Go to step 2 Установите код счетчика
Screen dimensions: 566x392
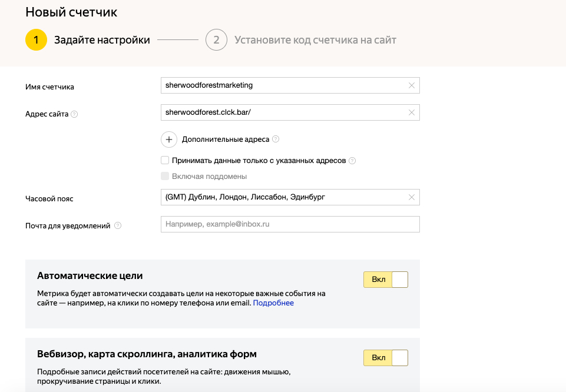(x=216, y=40)
